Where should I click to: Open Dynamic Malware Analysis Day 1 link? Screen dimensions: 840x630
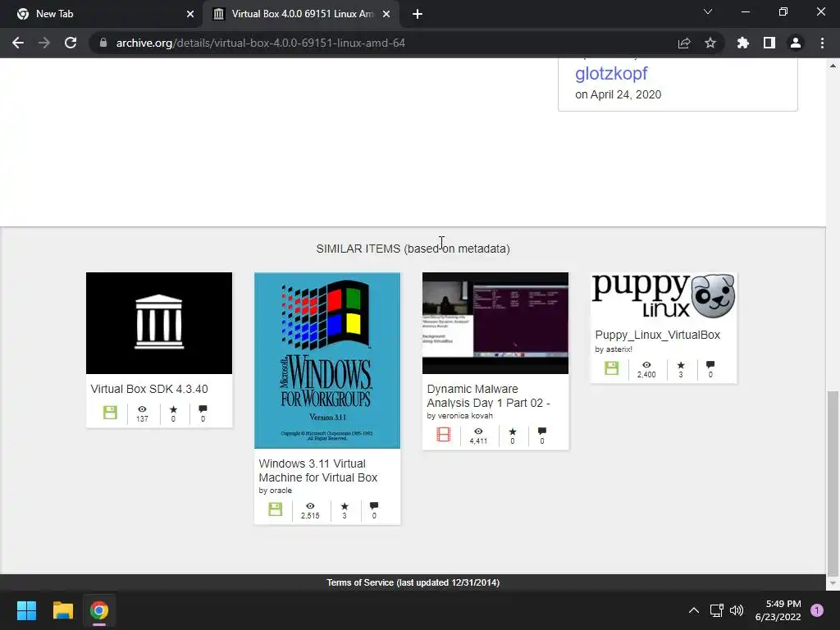point(489,396)
